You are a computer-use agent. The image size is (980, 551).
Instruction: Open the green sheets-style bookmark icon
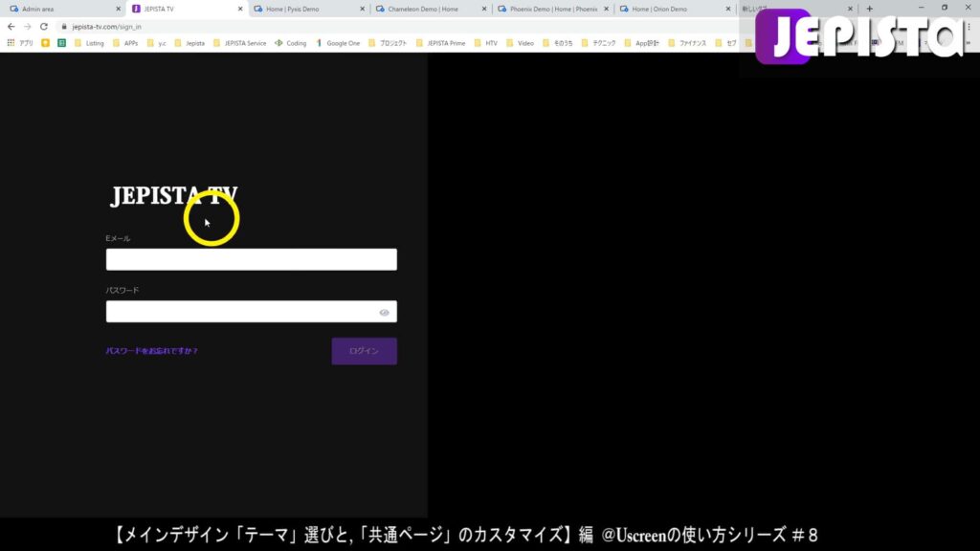[61, 43]
